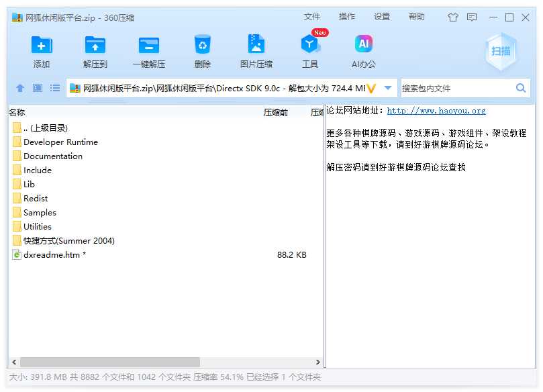
Task: Click the scroll left arrow
Action: pyautogui.click(x=14, y=362)
